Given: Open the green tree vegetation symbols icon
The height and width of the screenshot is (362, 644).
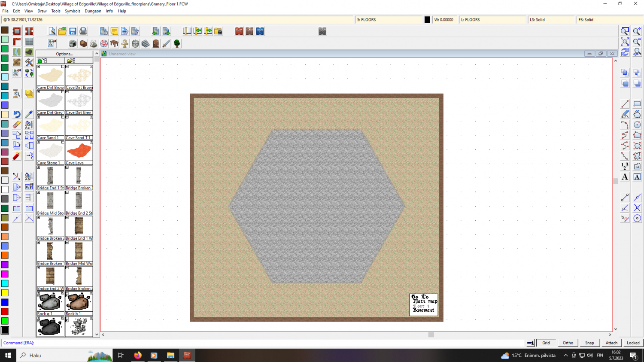Looking at the screenshot, I should 177,44.
